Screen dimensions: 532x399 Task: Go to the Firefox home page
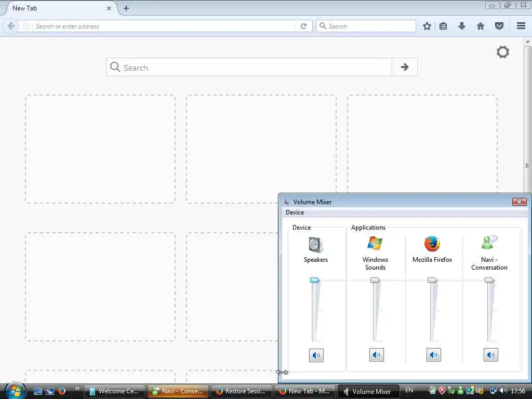tap(481, 26)
